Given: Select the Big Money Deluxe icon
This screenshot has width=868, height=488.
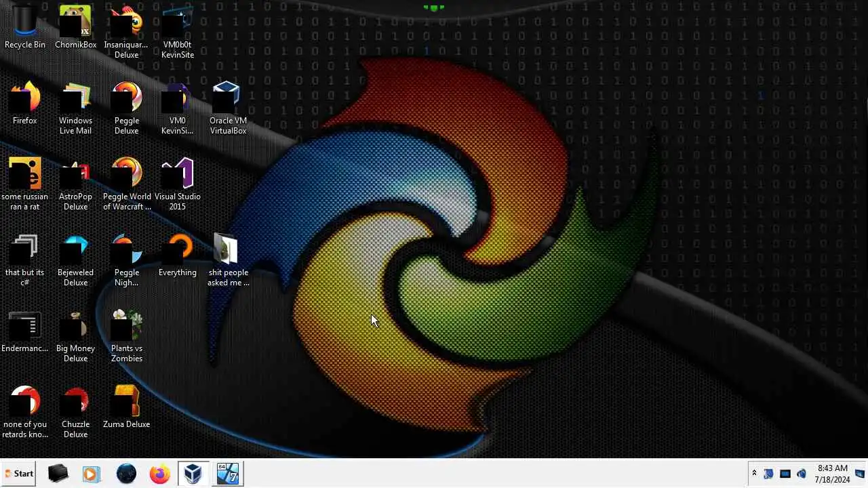Looking at the screenshot, I should coord(75,336).
